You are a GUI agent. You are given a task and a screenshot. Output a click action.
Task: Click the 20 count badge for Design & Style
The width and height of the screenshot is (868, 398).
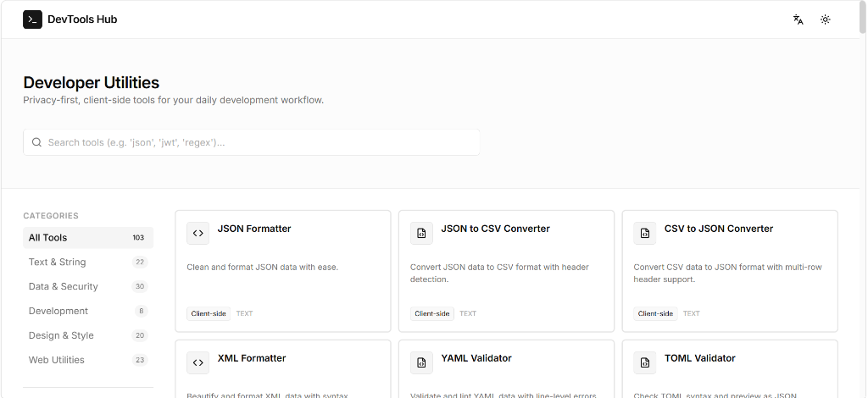(140, 335)
